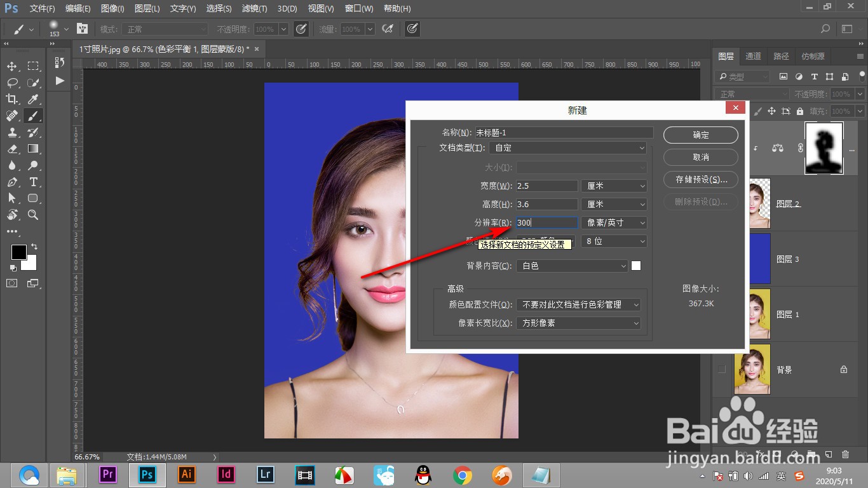Click the background content white color swatch
The image size is (868, 488).
coord(636,266)
